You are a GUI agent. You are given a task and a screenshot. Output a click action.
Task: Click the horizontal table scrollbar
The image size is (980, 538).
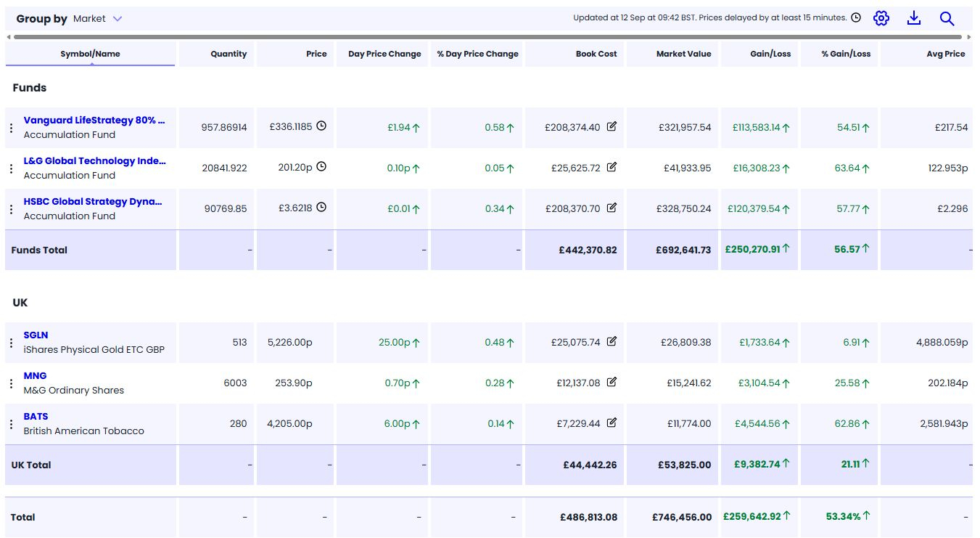[487, 36]
